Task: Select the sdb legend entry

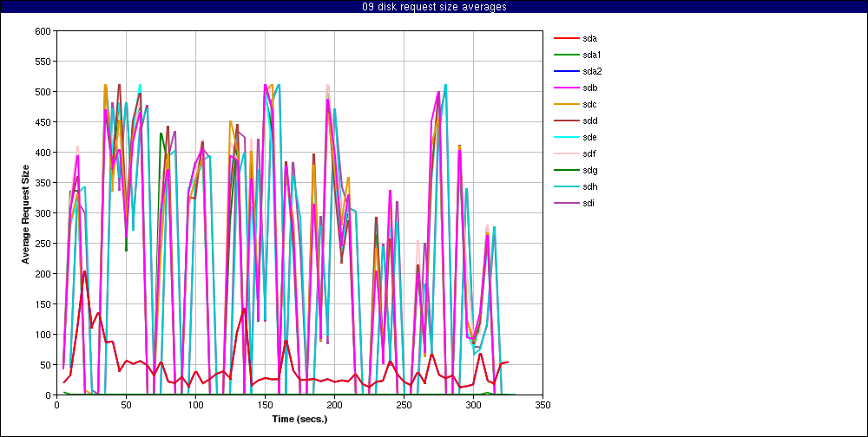Action: tap(575, 88)
